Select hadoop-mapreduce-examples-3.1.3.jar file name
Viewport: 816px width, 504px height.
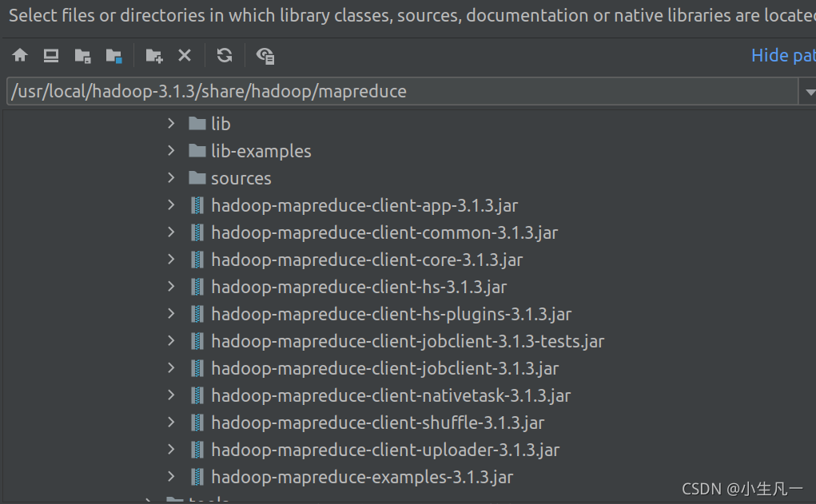[x=362, y=478]
